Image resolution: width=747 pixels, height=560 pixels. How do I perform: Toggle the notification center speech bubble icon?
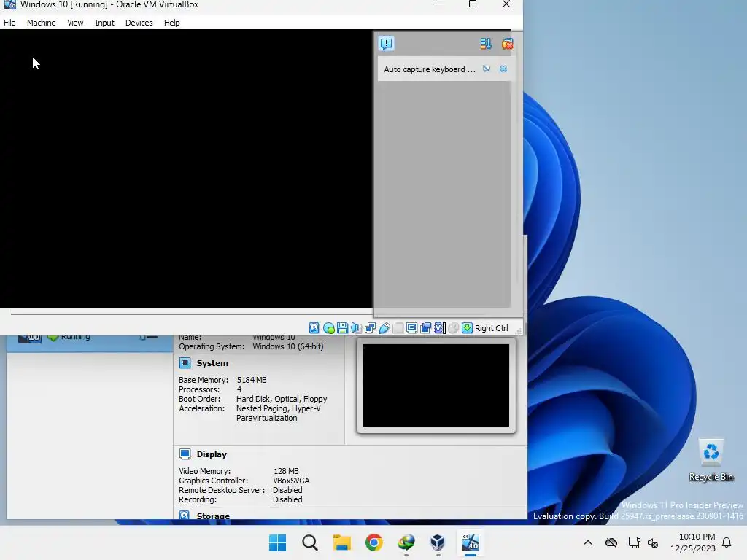(387, 44)
